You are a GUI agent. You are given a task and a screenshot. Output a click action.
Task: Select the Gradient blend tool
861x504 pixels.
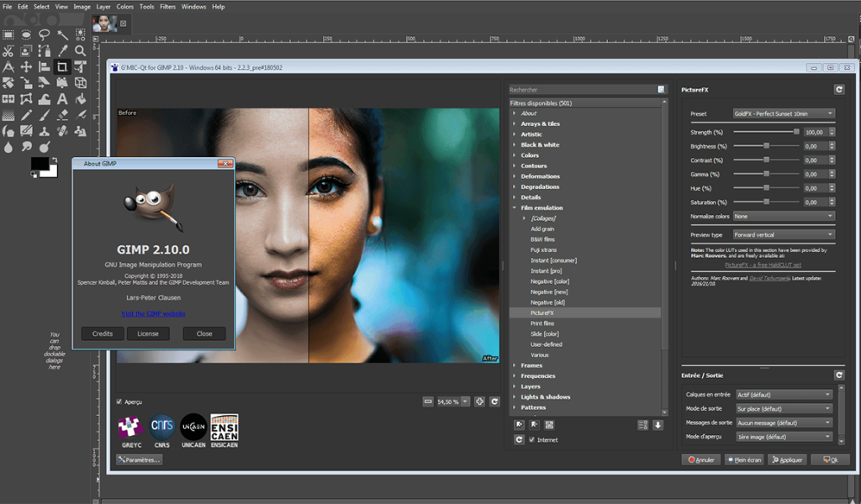[x=8, y=115]
